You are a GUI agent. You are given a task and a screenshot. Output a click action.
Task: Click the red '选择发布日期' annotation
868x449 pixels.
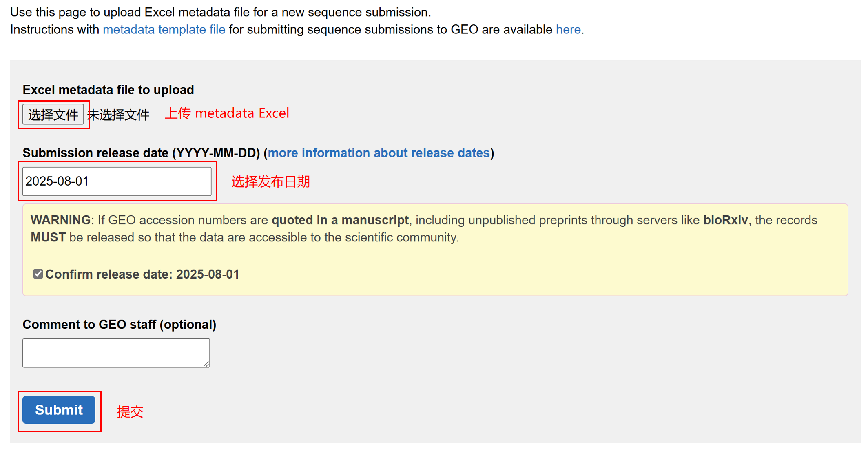(270, 181)
